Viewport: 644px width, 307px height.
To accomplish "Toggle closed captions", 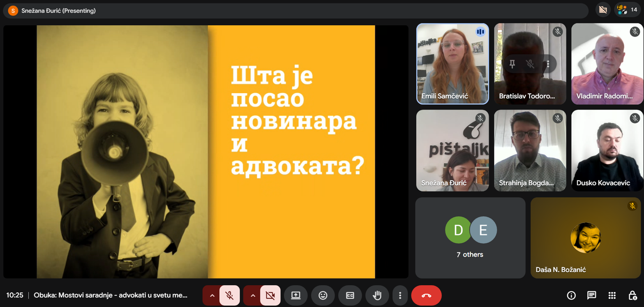I will click(350, 295).
